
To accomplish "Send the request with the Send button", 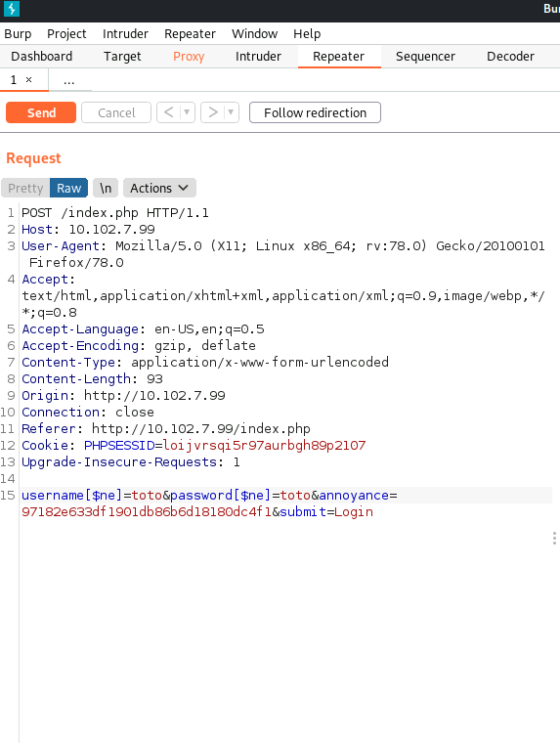I will pyautogui.click(x=41, y=112).
